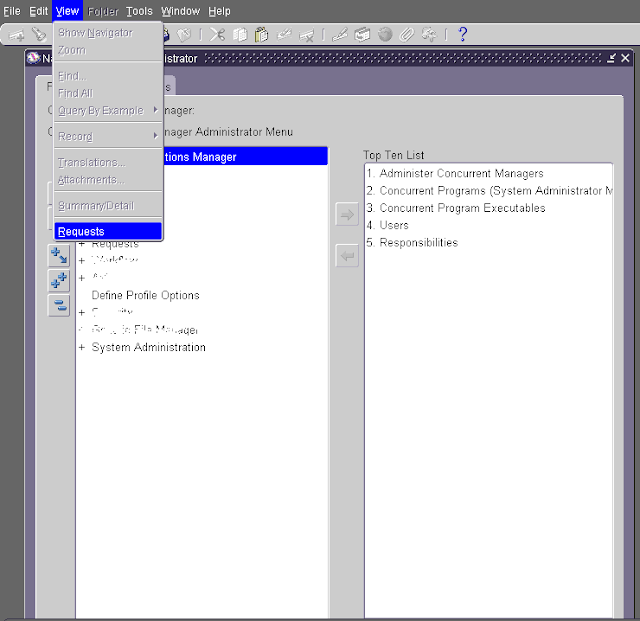Choose Attachments... menu entry
Viewport: 640px width, 621px height.
[x=108, y=180]
